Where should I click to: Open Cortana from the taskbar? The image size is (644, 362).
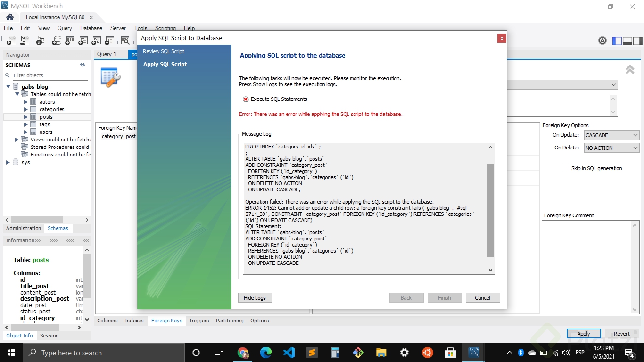196,353
